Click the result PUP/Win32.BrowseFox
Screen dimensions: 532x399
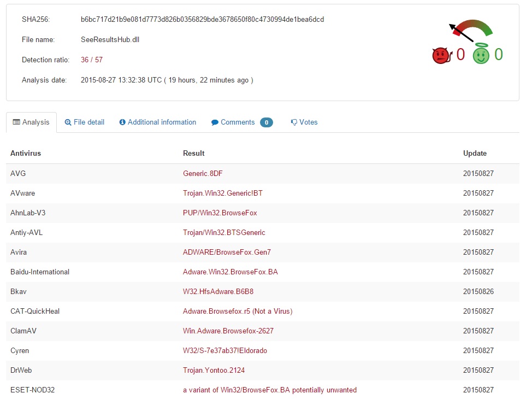pos(220,213)
